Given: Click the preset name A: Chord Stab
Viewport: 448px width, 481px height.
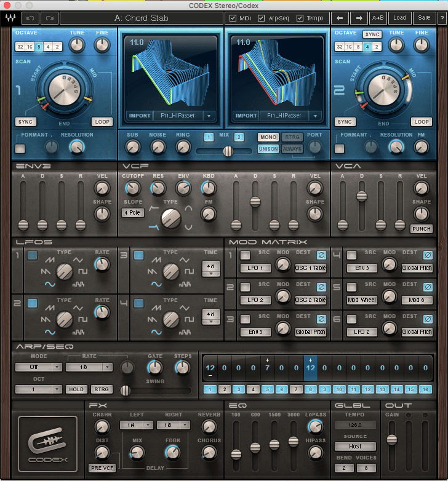Looking at the screenshot, I should pos(142,18).
